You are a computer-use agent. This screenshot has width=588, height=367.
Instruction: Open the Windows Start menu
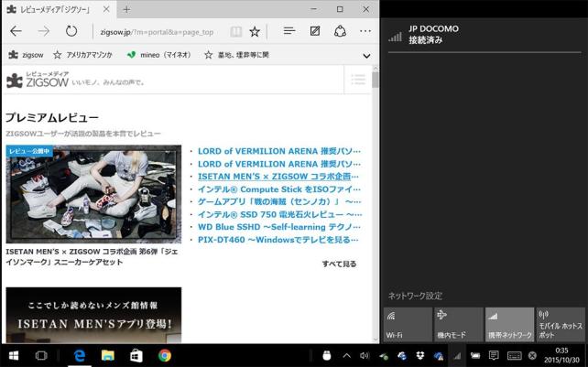click(14, 355)
